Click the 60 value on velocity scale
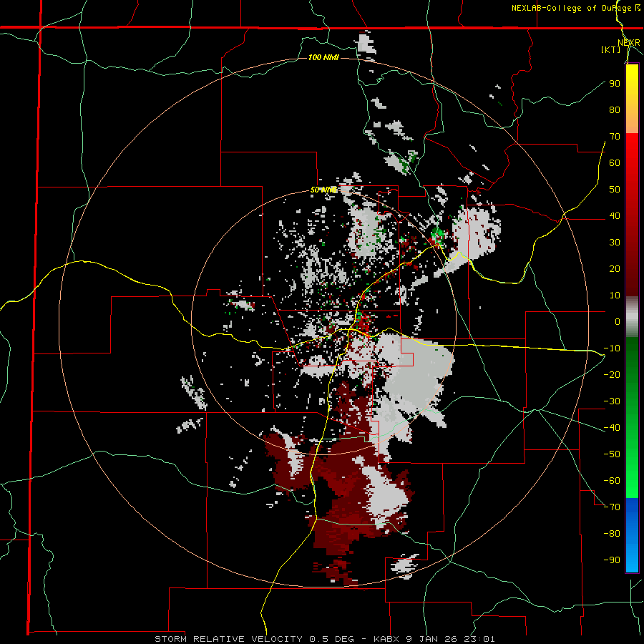 click(615, 163)
